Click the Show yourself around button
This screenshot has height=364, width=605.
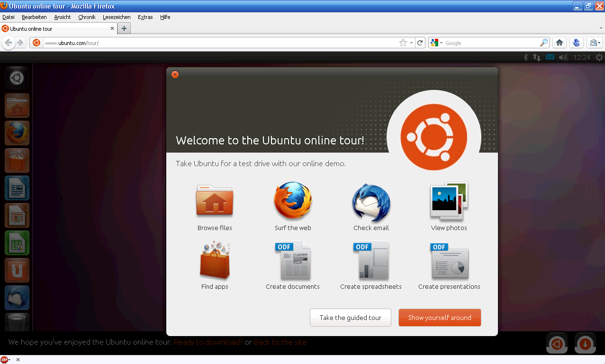(440, 318)
